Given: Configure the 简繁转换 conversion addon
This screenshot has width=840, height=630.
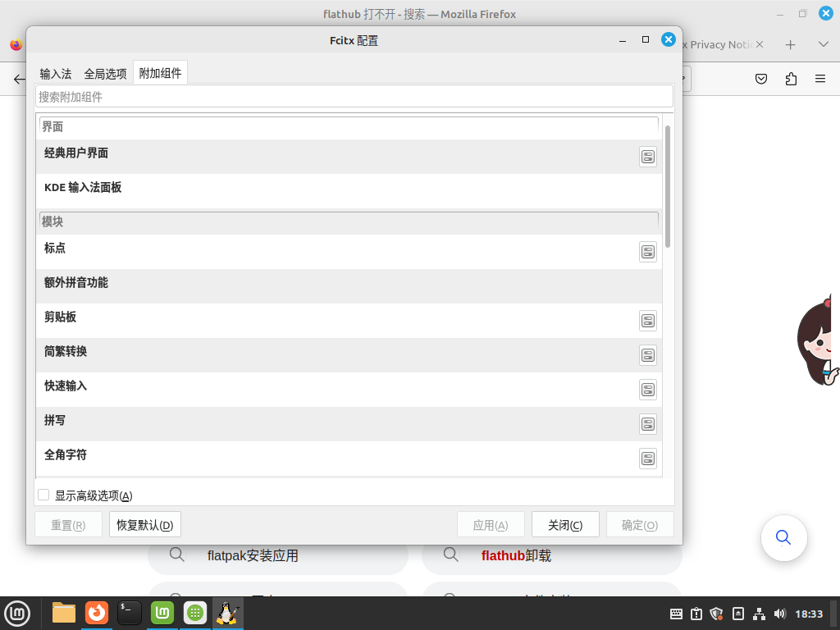Looking at the screenshot, I should point(648,355).
